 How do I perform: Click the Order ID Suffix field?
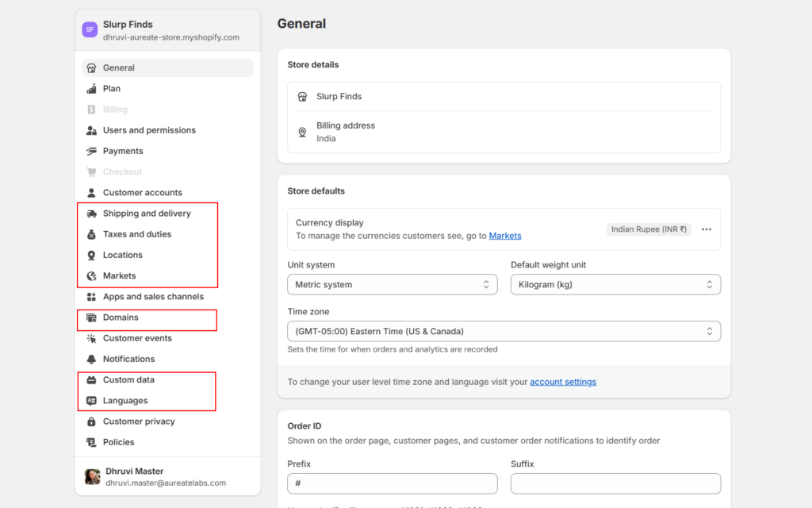615,483
